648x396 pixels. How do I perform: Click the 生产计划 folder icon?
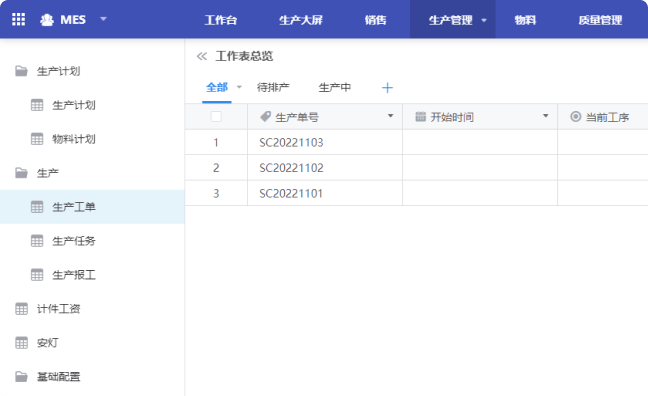coord(21,71)
